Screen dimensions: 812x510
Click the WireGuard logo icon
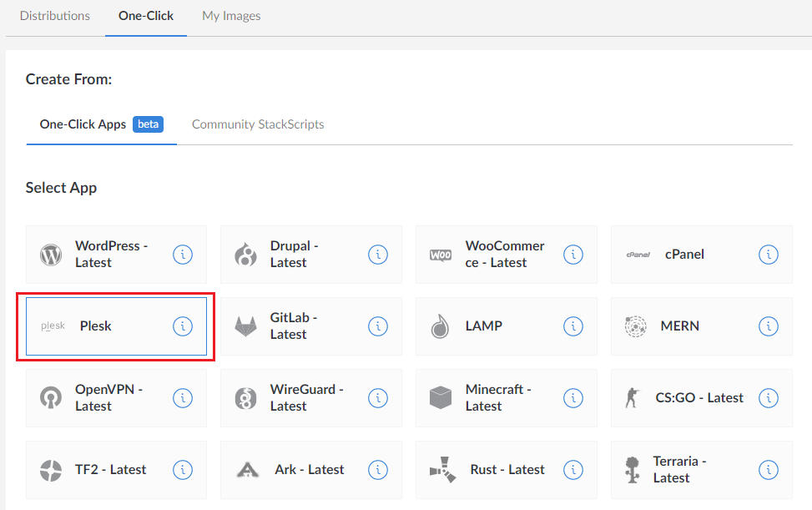click(x=246, y=398)
